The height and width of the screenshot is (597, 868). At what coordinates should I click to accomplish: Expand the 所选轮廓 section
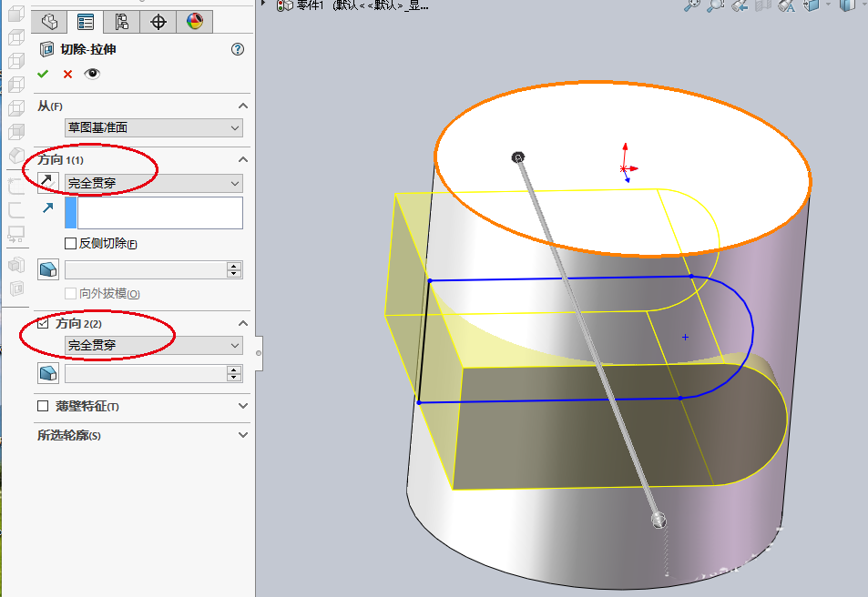pos(240,434)
